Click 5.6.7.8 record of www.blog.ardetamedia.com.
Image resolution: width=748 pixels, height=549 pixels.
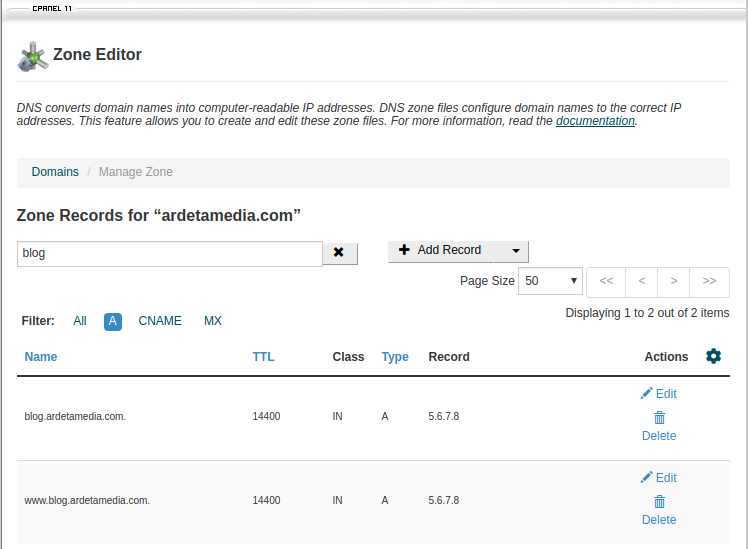click(444, 500)
